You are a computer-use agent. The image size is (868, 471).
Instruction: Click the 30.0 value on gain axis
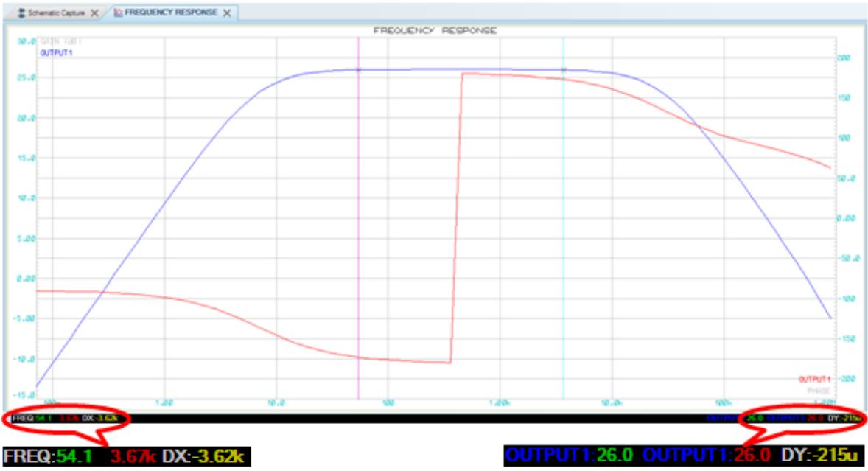click(26, 42)
